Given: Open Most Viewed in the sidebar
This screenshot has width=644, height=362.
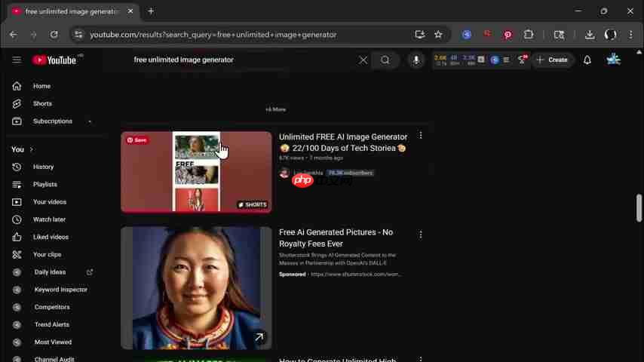Looking at the screenshot, I should pyautogui.click(x=51, y=342).
